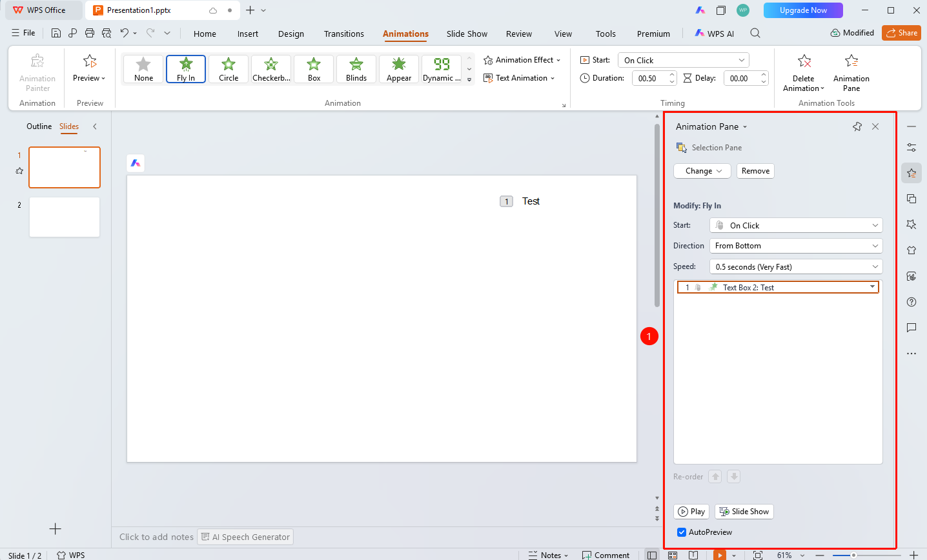Select slide 2 thumbnail
This screenshot has width=927, height=560.
[x=65, y=217]
